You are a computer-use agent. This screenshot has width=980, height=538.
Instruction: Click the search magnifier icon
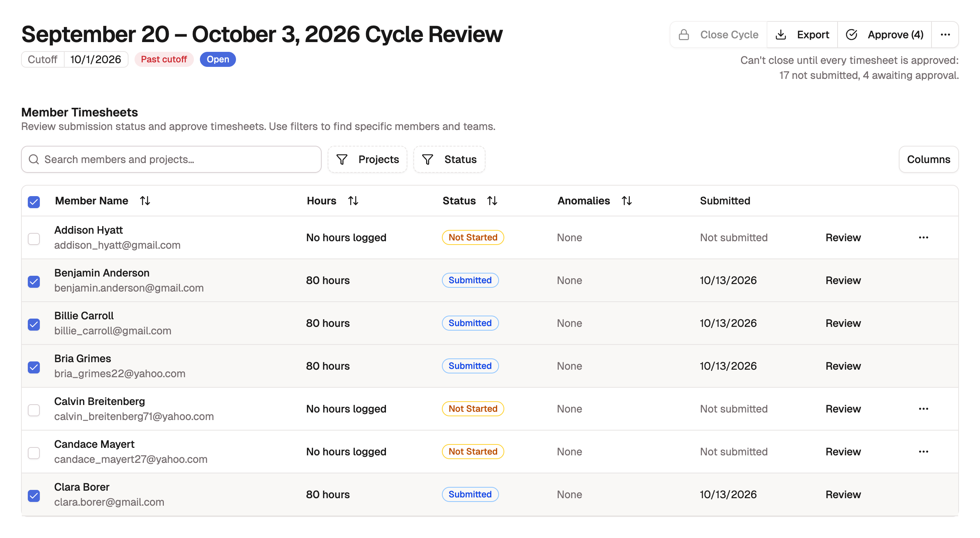click(x=34, y=159)
